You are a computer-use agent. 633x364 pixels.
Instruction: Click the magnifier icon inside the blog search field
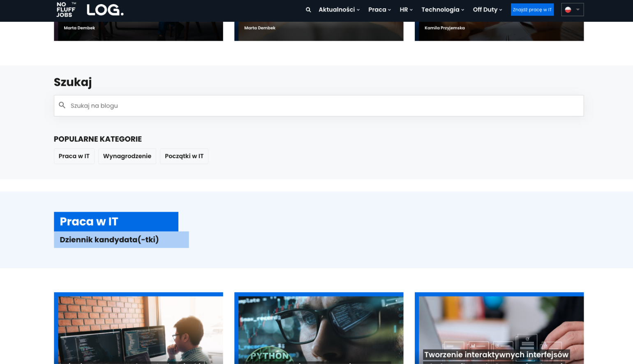coord(62,105)
